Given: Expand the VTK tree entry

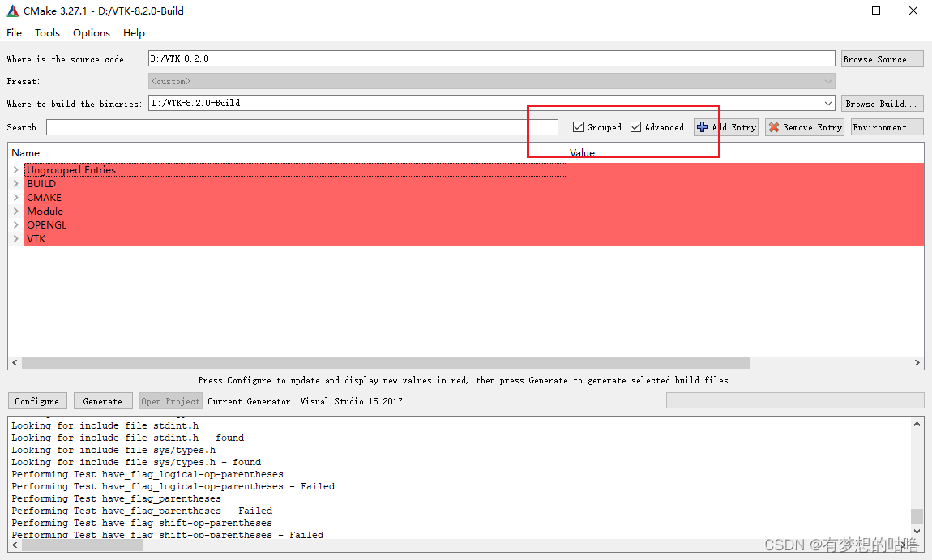Looking at the screenshot, I should coord(15,238).
